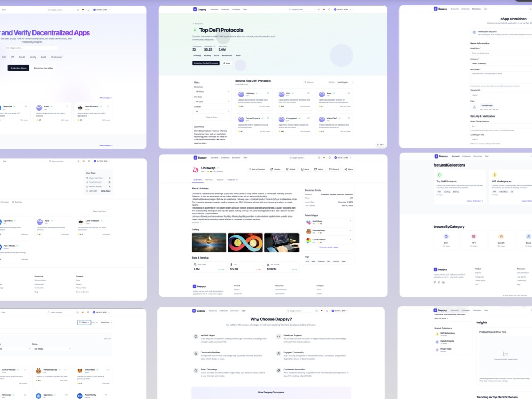
Task: Click Add to Favorites on Uniswap page
Action: 257,169
